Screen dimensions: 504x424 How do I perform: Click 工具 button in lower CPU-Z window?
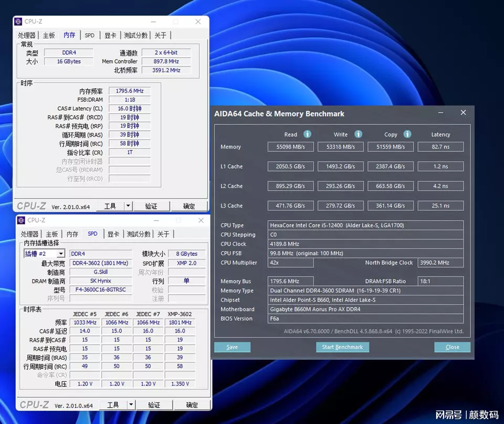[x=113, y=405]
